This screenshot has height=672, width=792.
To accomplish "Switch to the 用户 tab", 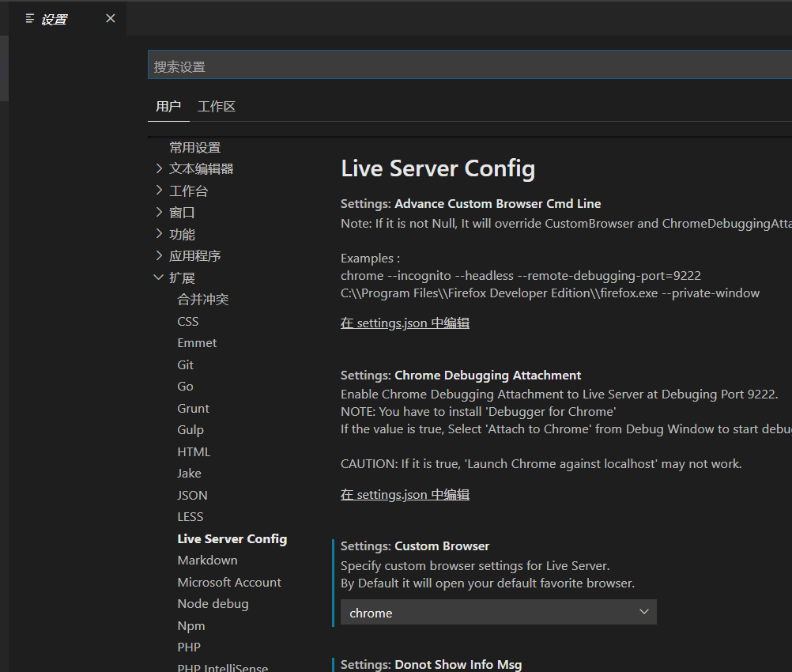I will pos(168,106).
